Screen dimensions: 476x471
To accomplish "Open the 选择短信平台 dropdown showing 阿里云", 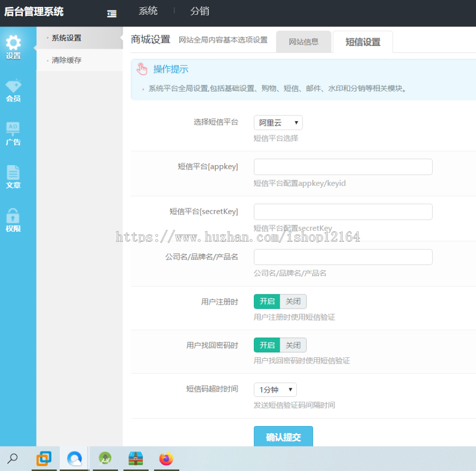I will pos(278,122).
